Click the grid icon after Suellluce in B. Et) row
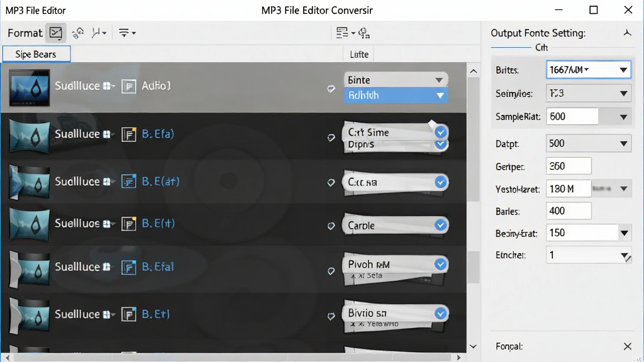The height and width of the screenshot is (362, 644). (x=107, y=314)
